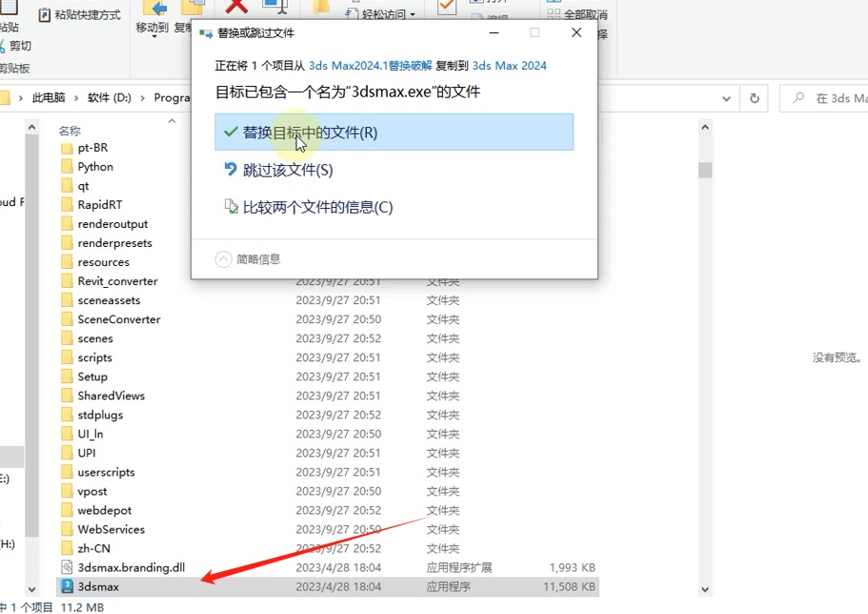Select Python folder
The height and width of the screenshot is (614, 868).
click(95, 167)
